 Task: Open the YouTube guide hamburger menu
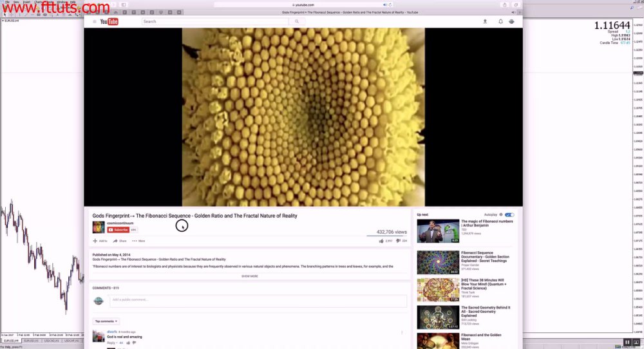[x=95, y=22]
